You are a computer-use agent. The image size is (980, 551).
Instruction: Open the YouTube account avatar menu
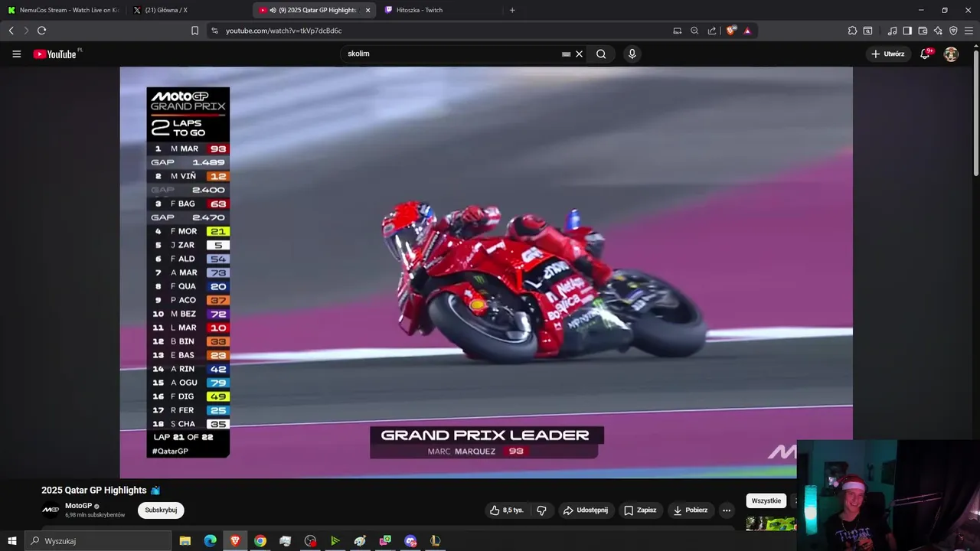pos(951,54)
